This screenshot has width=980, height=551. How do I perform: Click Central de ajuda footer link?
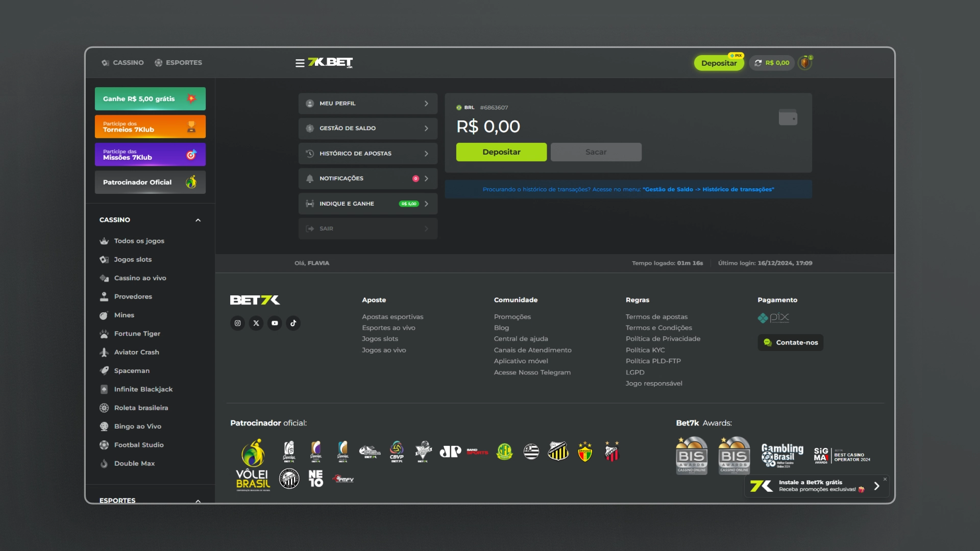[521, 339]
